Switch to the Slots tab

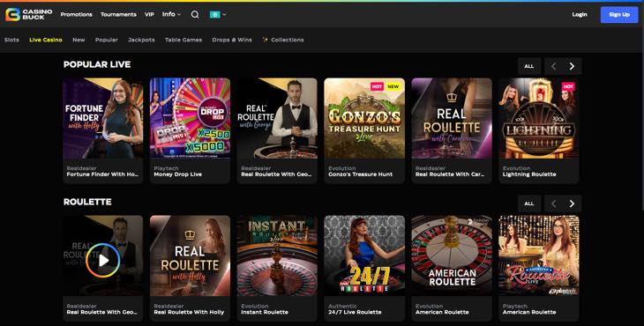click(11, 40)
